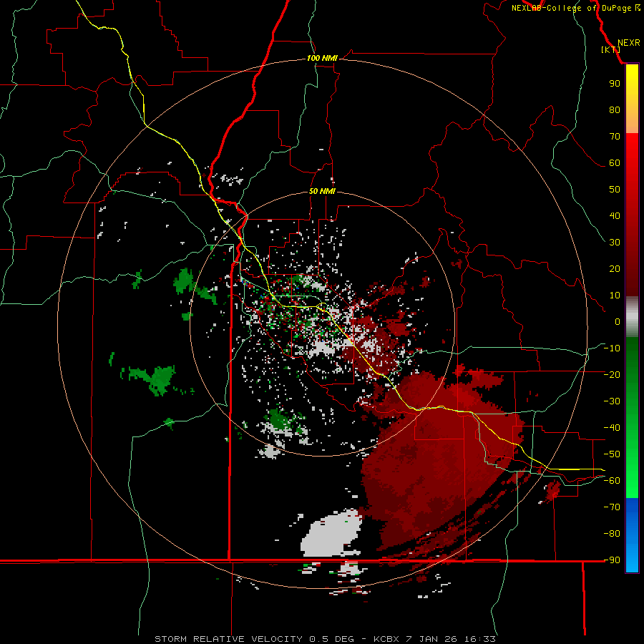The image size is (644, 644).
Task: Click the large dark red outbound velocity region
Action: (x=441, y=460)
